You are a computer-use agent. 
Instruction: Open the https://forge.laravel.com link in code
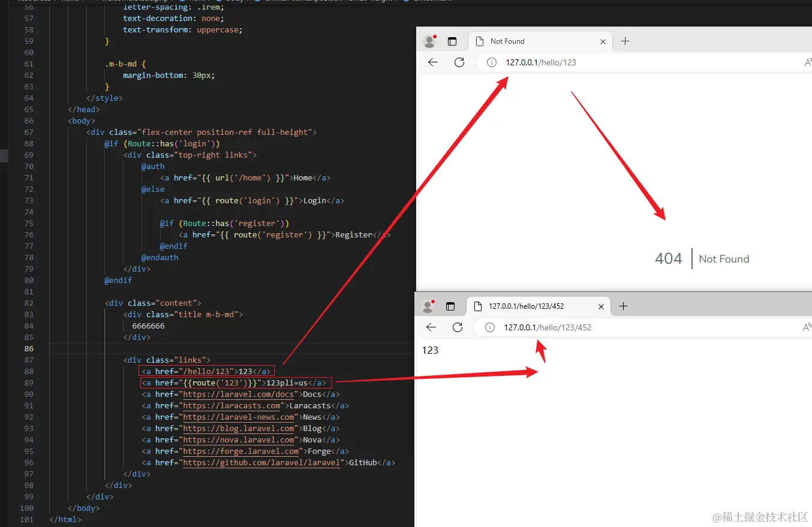pyautogui.click(x=241, y=451)
